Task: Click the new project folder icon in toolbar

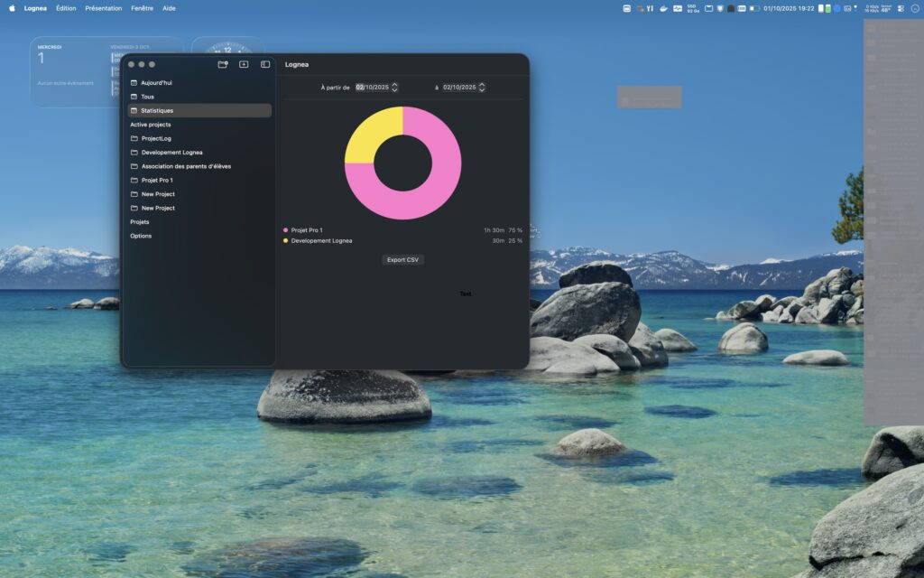Action: pos(223,64)
